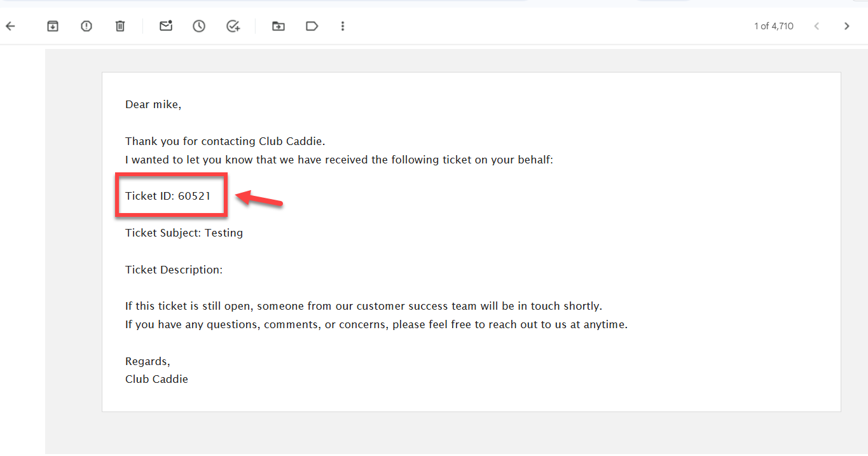Click the 'Ticket ID: 60521' text
The height and width of the screenshot is (456, 868).
(x=168, y=196)
